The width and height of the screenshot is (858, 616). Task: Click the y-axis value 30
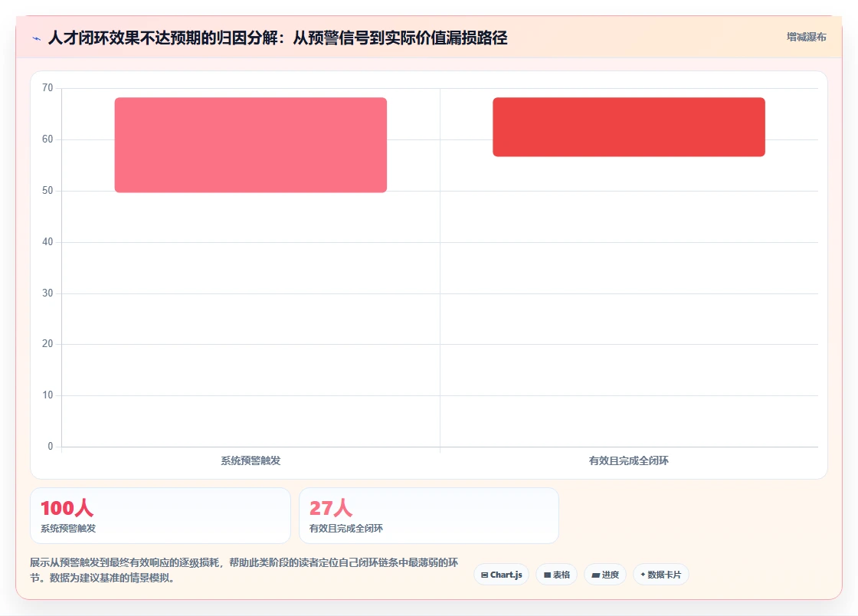[47, 293]
